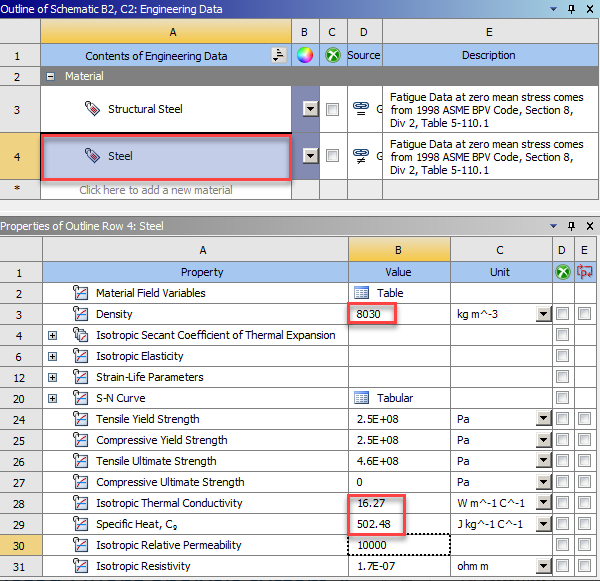The width and height of the screenshot is (600, 581).
Task: Toggle suppress checkbox for Steel material
Action: tap(332, 156)
